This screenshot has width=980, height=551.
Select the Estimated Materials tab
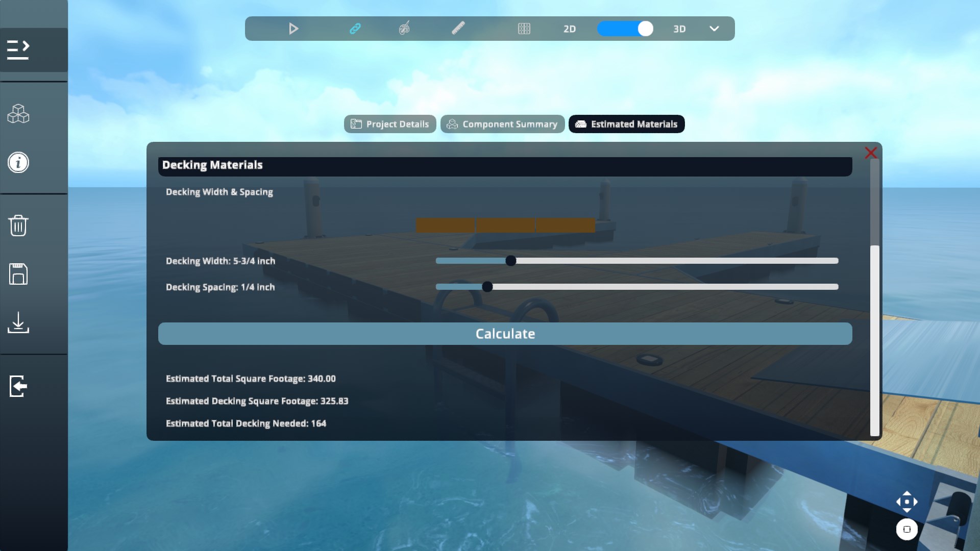[626, 124]
